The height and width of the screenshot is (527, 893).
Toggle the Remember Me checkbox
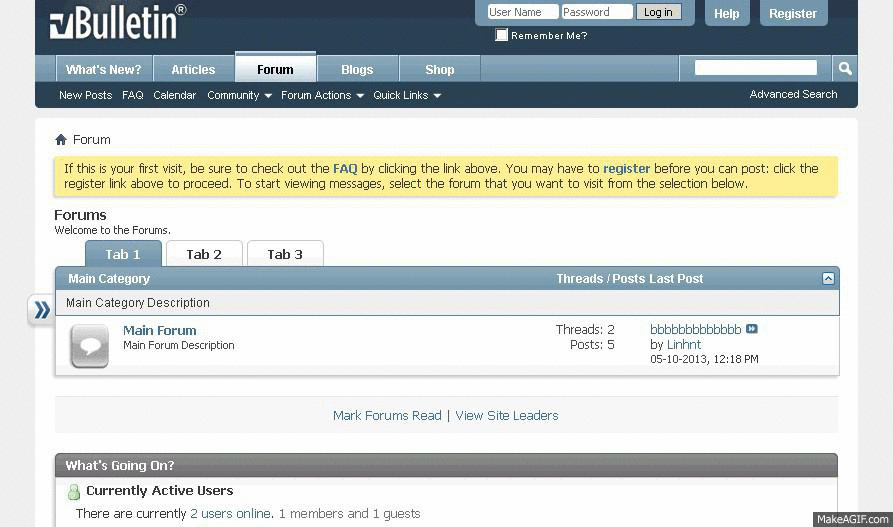501,35
